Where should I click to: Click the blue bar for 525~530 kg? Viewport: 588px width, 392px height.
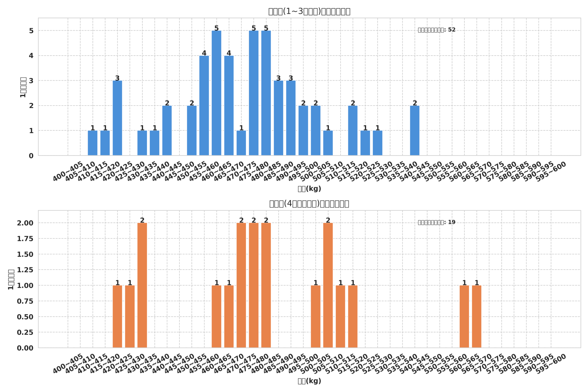coord(378,143)
